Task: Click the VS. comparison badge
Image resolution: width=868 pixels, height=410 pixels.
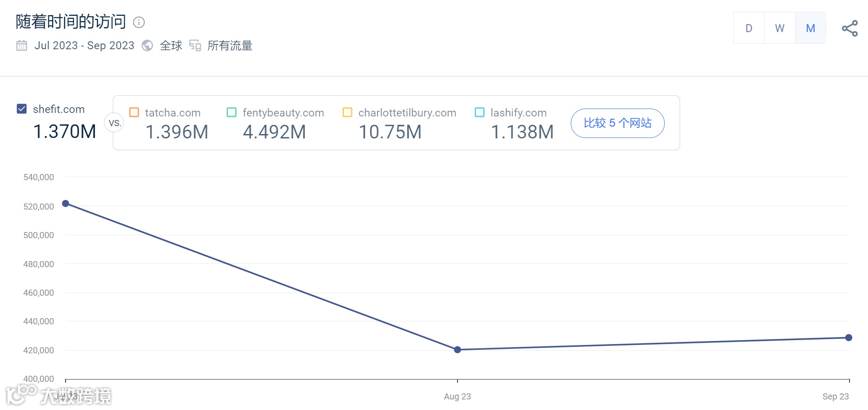Action: [114, 123]
